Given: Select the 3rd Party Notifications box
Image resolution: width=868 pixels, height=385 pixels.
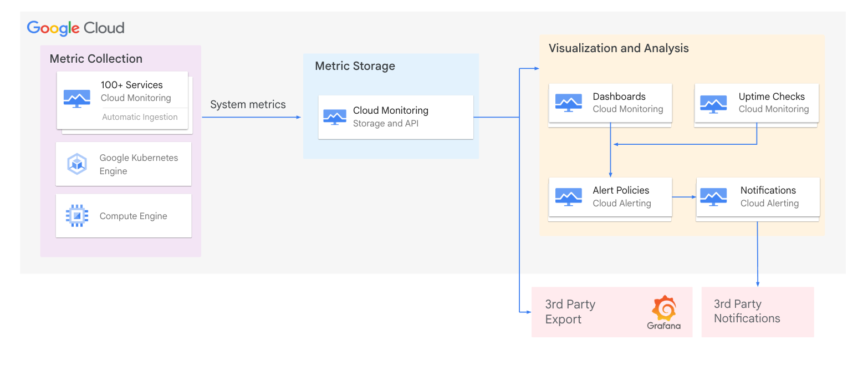Looking at the screenshot, I should tap(758, 312).
